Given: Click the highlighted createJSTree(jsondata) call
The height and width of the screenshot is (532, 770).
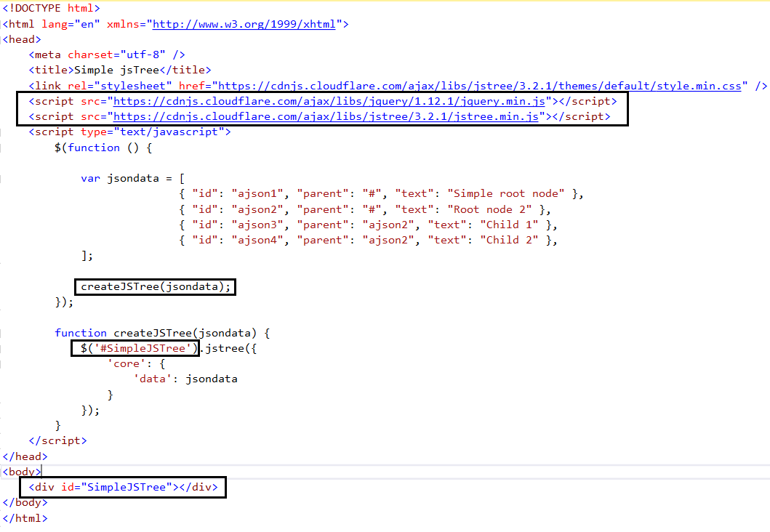Looking at the screenshot, I should 154,286.
